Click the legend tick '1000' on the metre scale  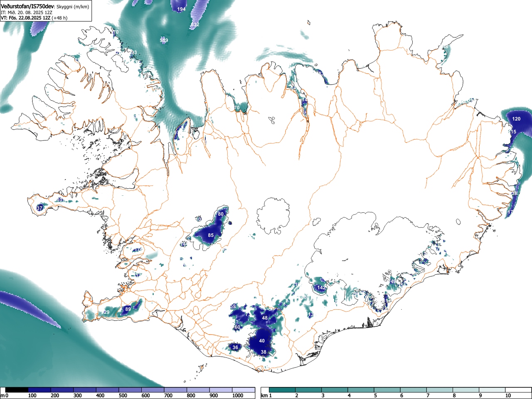[x=238, y=396]
